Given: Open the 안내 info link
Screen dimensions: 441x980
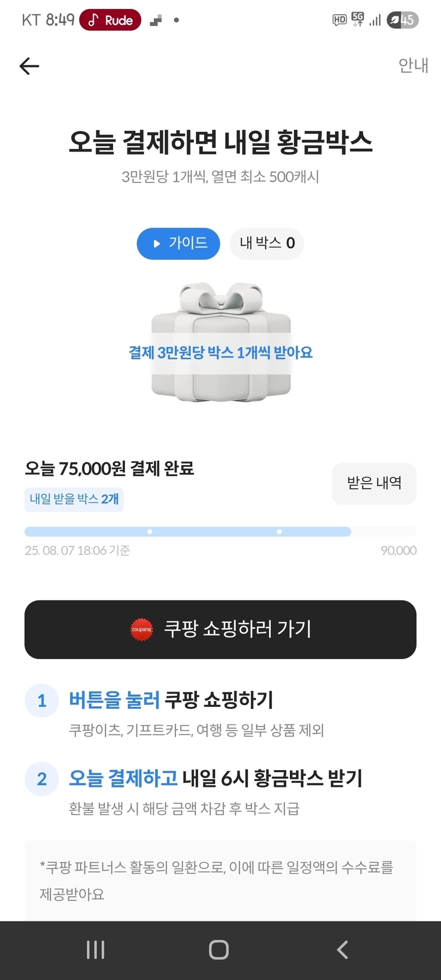Looking at the screenshot, I should pyautogui.click(x=413, y=65).
